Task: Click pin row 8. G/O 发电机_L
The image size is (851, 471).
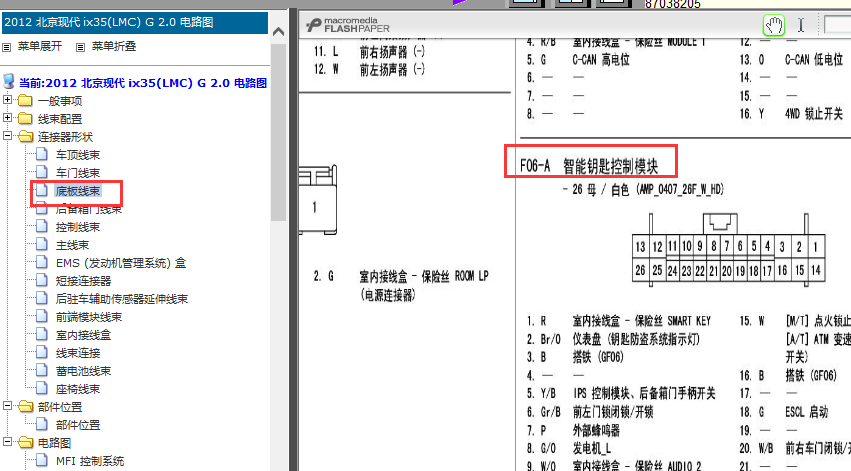Action: click(569, 448)
